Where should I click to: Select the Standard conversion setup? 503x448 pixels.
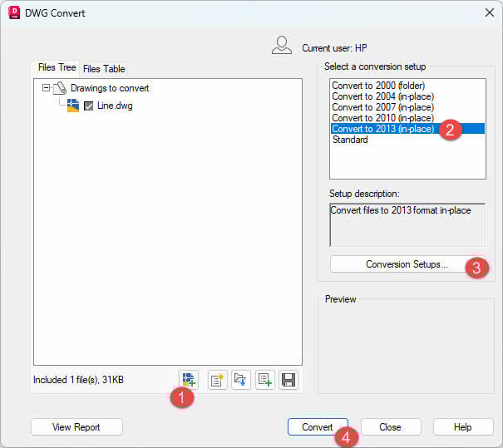coord(407,140)
